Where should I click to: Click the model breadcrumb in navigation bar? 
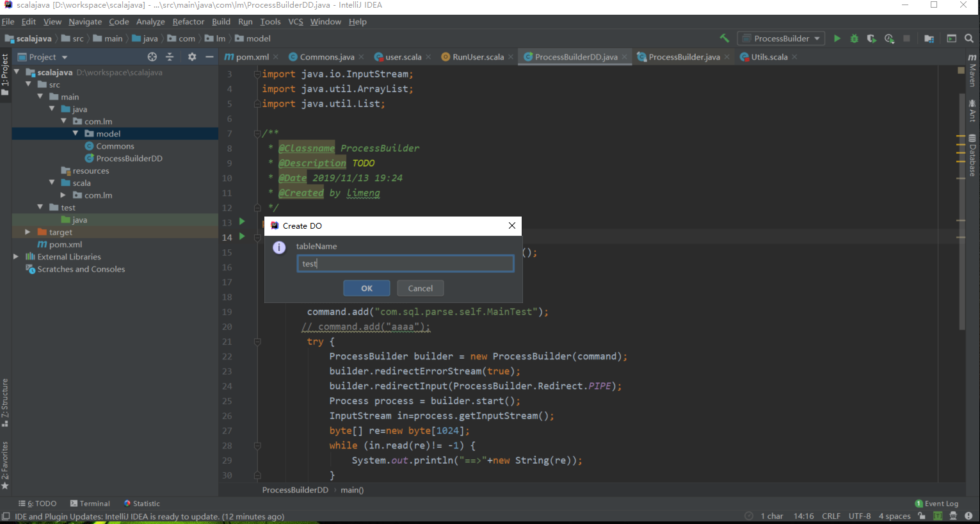253,38
